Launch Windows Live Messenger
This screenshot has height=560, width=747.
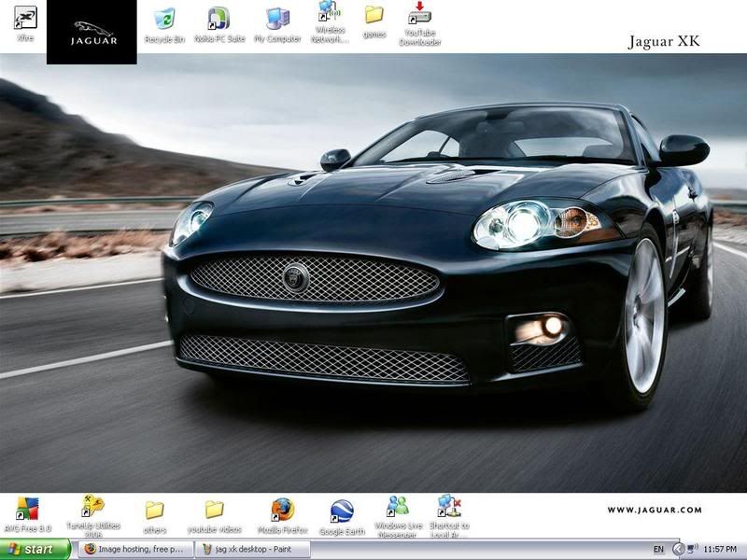pyautogui.click(x=399, y=507)
